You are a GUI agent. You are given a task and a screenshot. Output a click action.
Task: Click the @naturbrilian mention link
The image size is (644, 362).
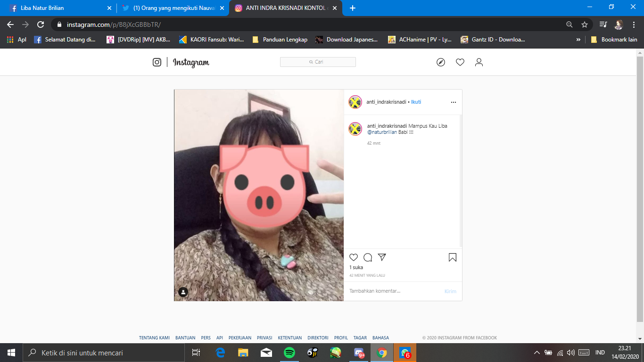(382, 132)
